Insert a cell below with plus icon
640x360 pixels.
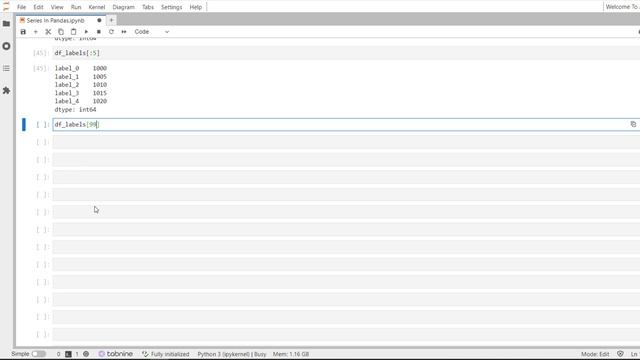(x=36, y=32)
